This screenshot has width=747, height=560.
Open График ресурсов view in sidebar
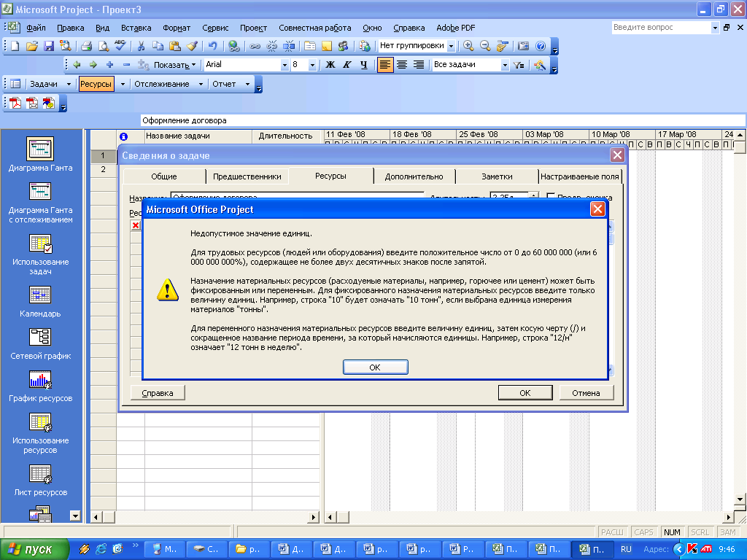(x=40, y=386)
